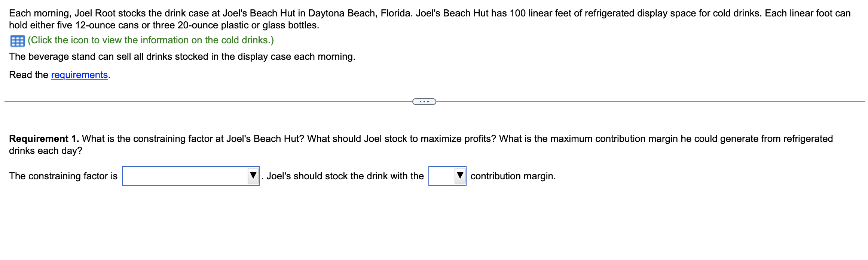
Task: Expand the collapsed divider using the ellipsis control
Action: click(425, 101)
